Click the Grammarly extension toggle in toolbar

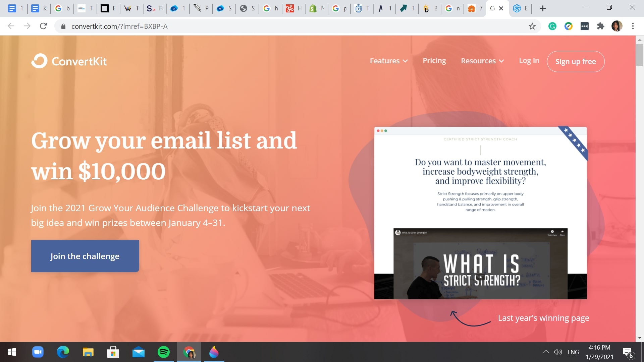[553, 26]
